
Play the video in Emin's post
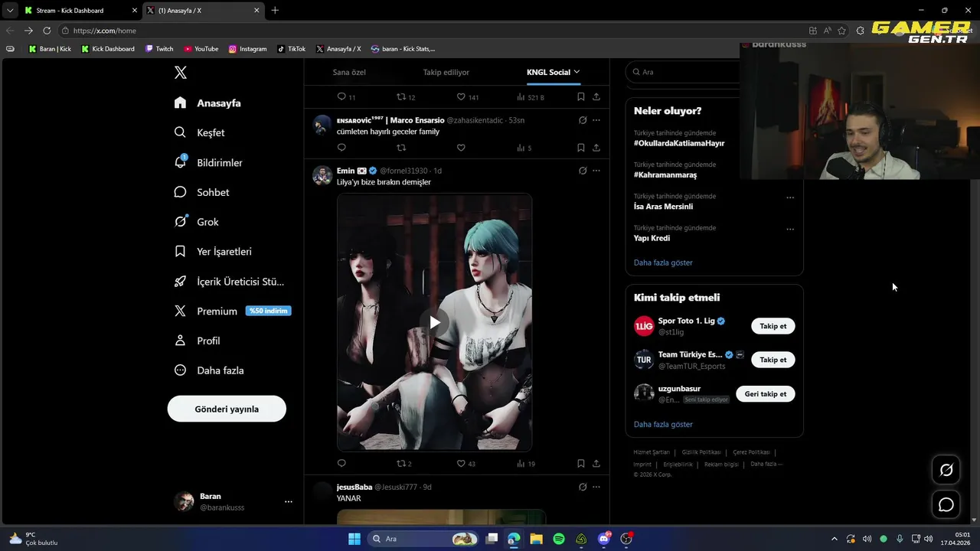(x=434, y=322)
